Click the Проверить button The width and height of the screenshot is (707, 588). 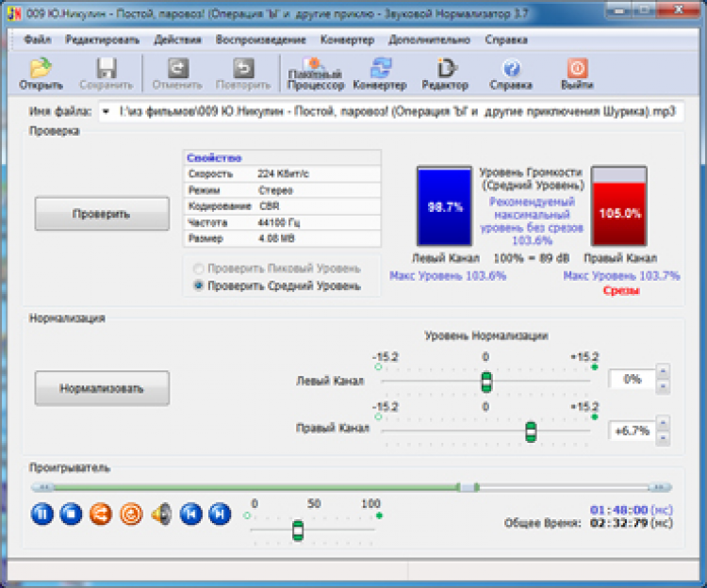point(102,214)
